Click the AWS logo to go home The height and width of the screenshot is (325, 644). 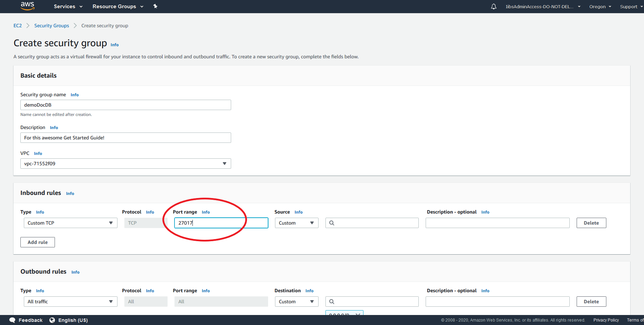coord(27,6)
